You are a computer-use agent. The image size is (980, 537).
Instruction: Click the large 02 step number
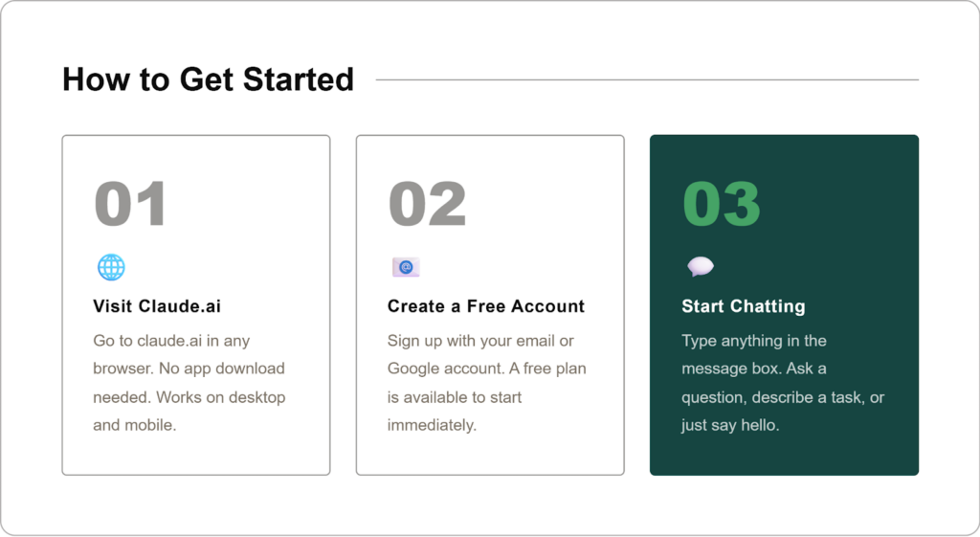pyautogui.click(x=427, y=204)
